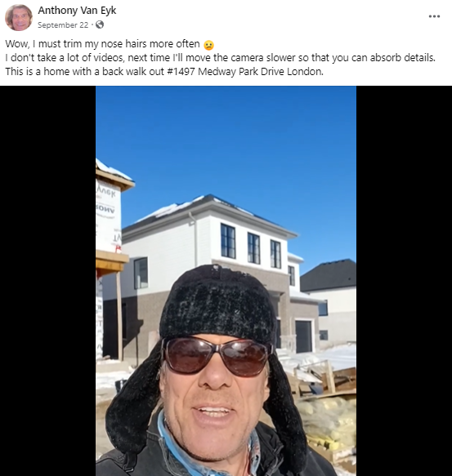452x476 pixels.
Task: Click the man's sunglasses in the video
Action: [217, 356]
